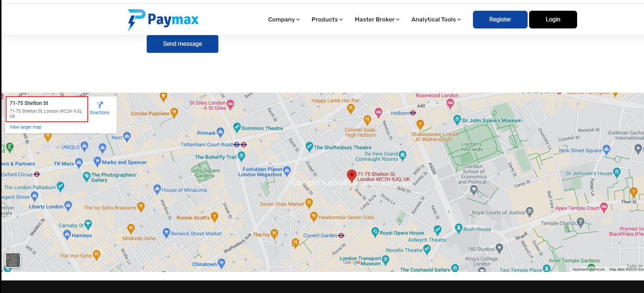Open the View larger map link
Screen dimensions: 644x293
point(25,127)
